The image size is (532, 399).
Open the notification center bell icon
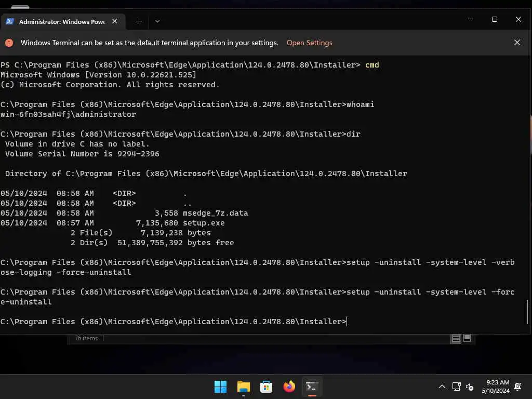click(518, 387)
